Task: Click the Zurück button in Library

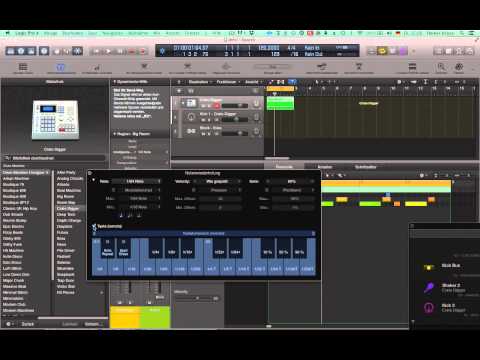Action: pos(27,324)
